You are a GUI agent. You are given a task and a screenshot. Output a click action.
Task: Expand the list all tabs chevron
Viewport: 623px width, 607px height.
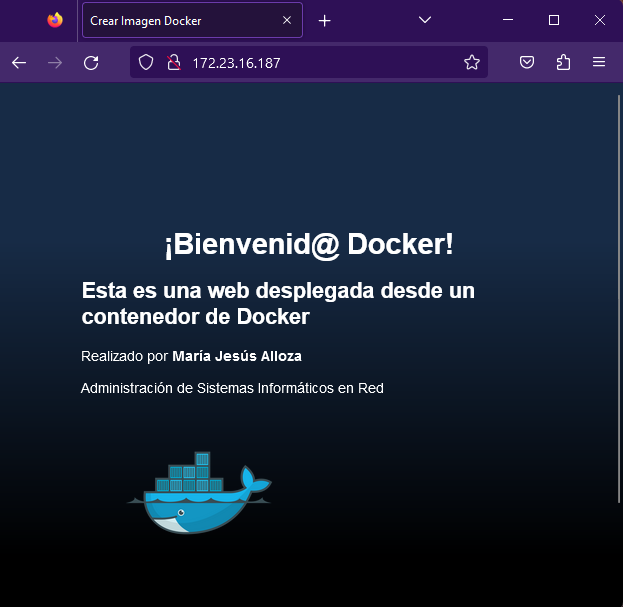[x=425, y=20]
